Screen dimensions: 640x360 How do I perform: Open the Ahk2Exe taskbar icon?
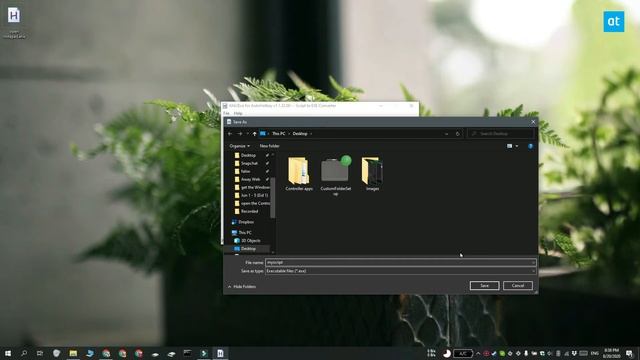220,353
